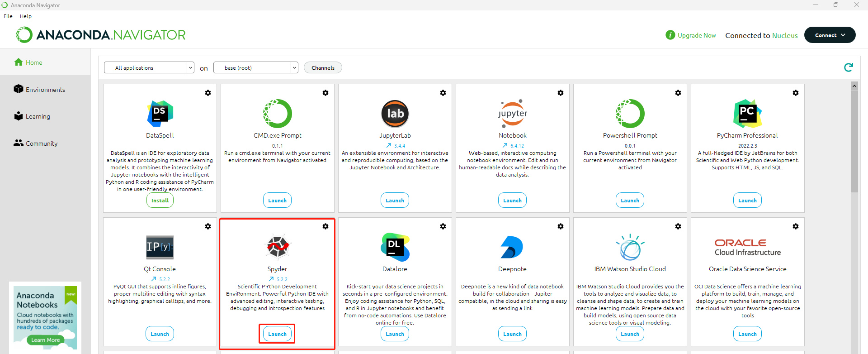
Task: Launch Spyder
Action: (x=278, y=334)
